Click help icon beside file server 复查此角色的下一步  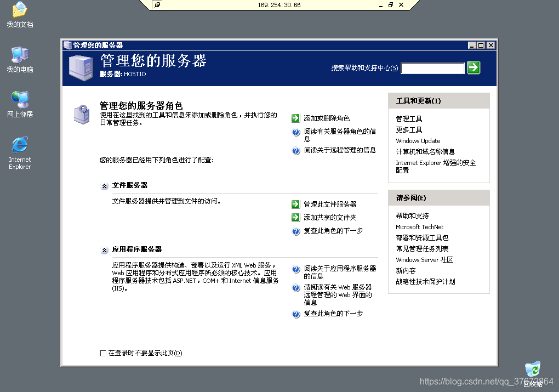point(296,231)
